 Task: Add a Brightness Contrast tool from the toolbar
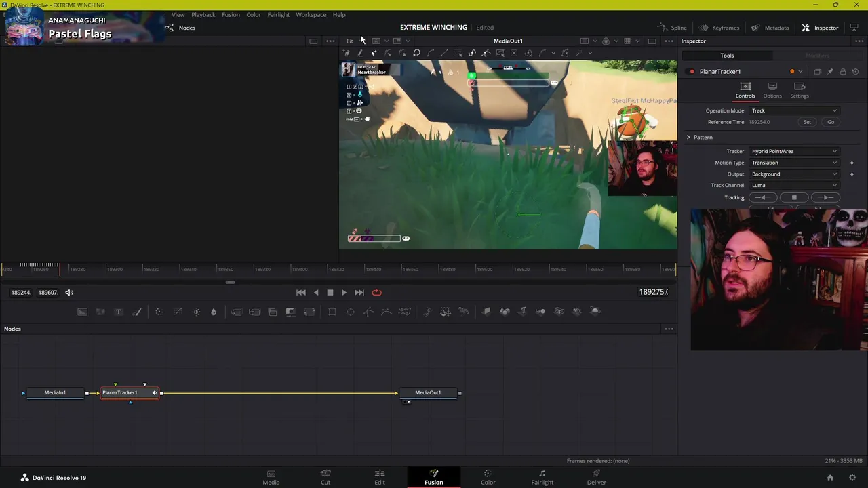tap(197, 312)
